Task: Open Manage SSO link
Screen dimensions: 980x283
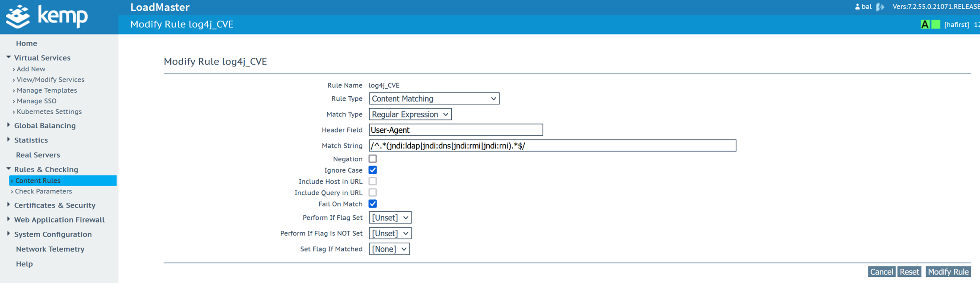Action: [x=37, y=101]
